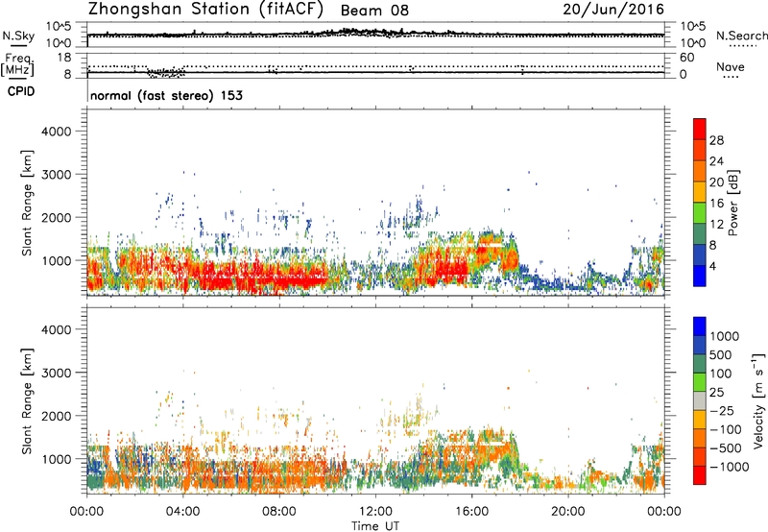This screenshot has height=532, width=768.
Task: Click the "2000" tick on the velocity panel axis
Action: (57, 416)
